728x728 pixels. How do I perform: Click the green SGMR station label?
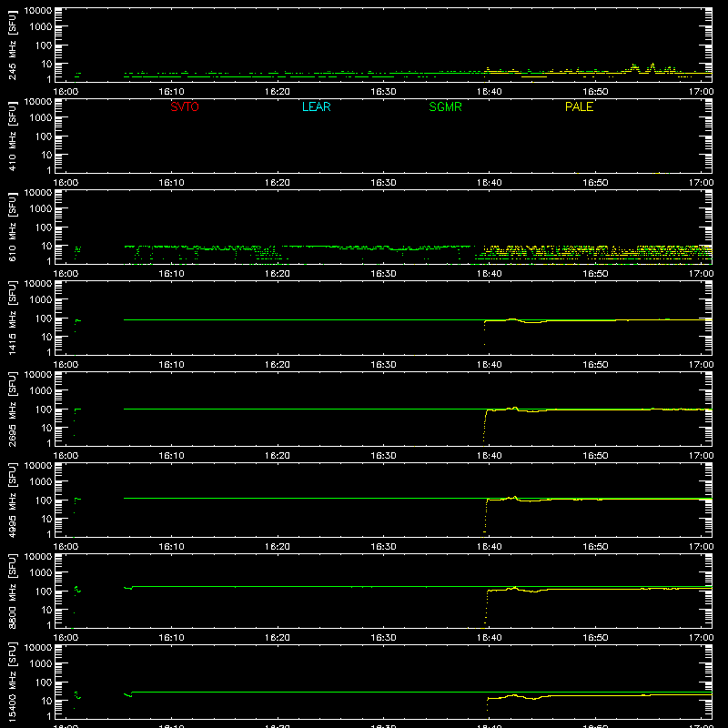pos(445,106)
